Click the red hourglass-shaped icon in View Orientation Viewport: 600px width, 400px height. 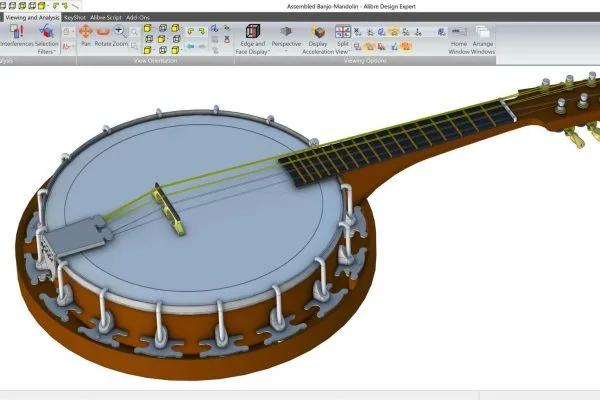(x=227, y=39)
